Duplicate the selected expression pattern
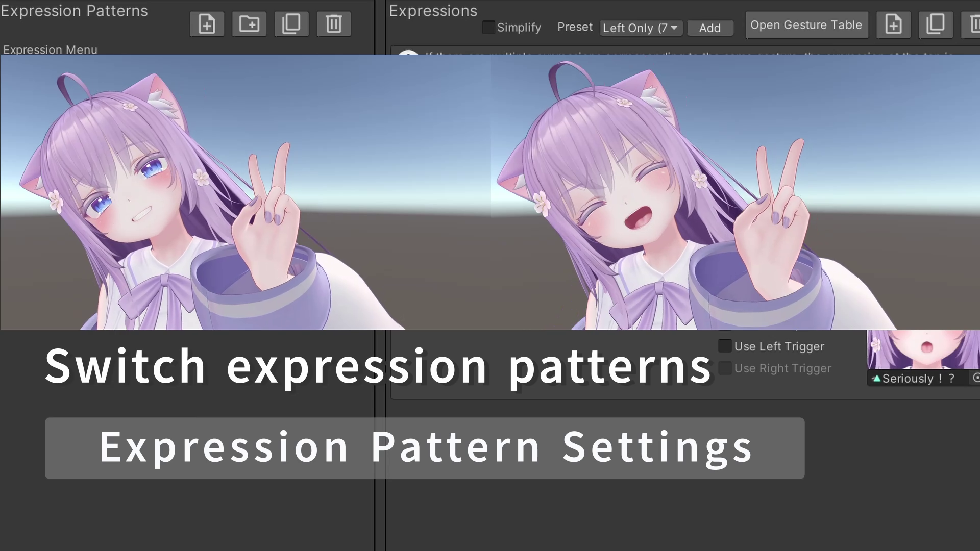 click(x=291, y=23)
